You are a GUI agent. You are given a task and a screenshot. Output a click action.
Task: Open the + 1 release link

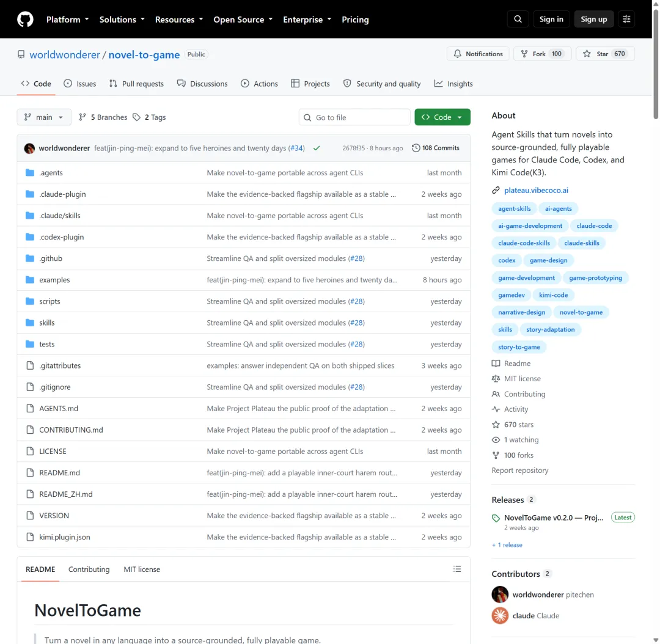(x=507, y=544)
